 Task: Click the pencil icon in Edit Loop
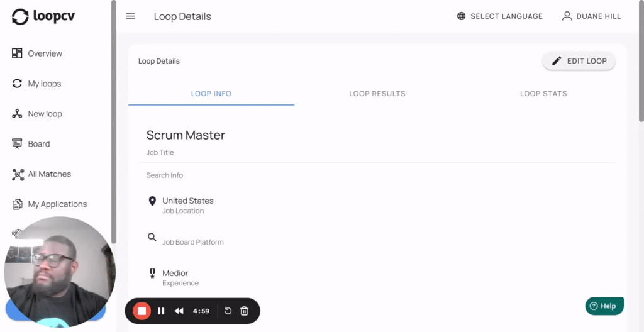tap(556, 61)
